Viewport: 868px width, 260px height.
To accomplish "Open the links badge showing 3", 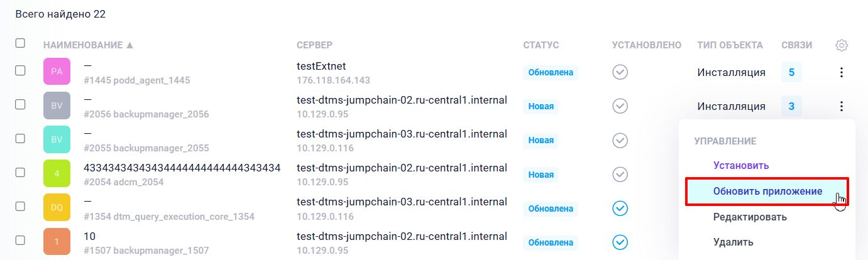I will coord(791,107).
